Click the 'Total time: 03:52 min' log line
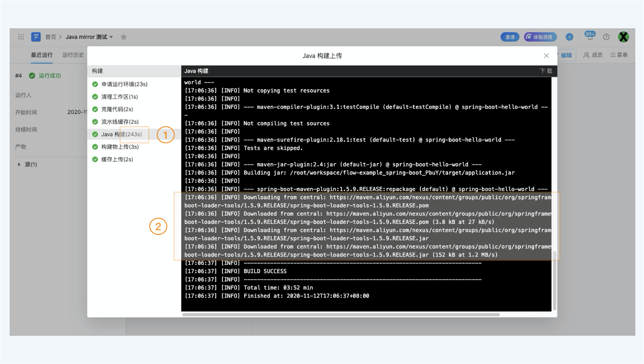This screenshot has width=644, height=364. (x=249, y=287)
